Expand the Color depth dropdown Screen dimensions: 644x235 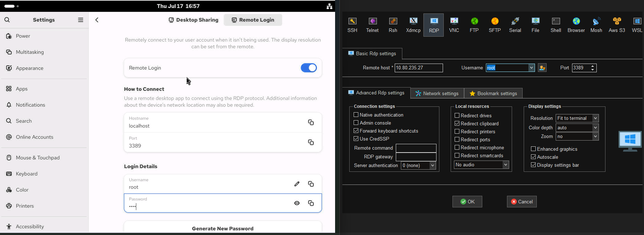595,128
